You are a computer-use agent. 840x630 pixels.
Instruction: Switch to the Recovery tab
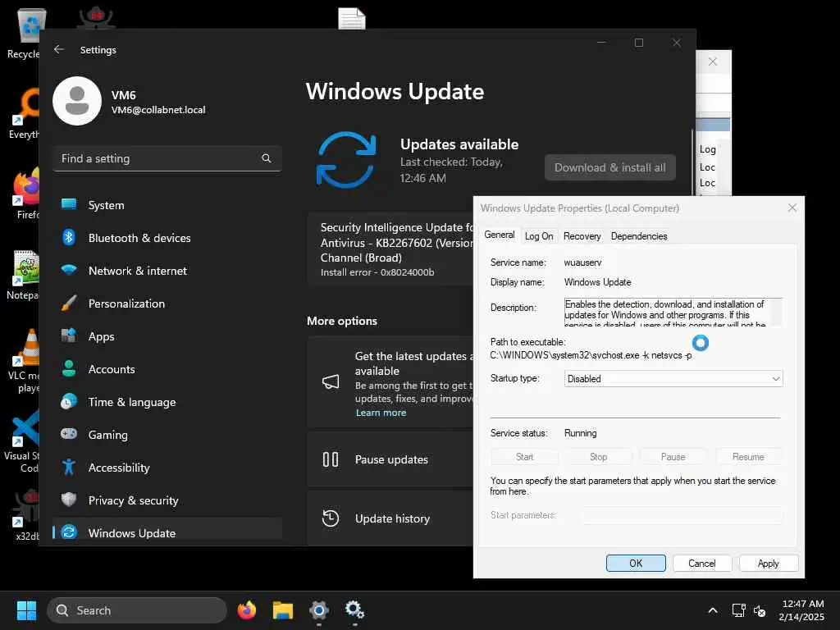coord(582,235)
